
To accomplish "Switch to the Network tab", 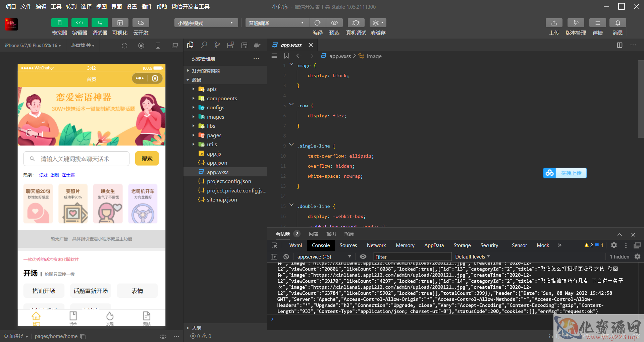I will (376, 245).
